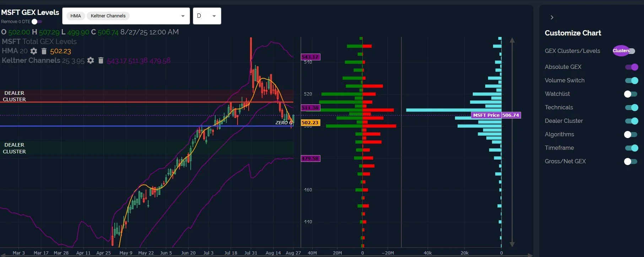
Task: Click the lower green DEALER CLUSTER label
Action: [x=14, y=148]
